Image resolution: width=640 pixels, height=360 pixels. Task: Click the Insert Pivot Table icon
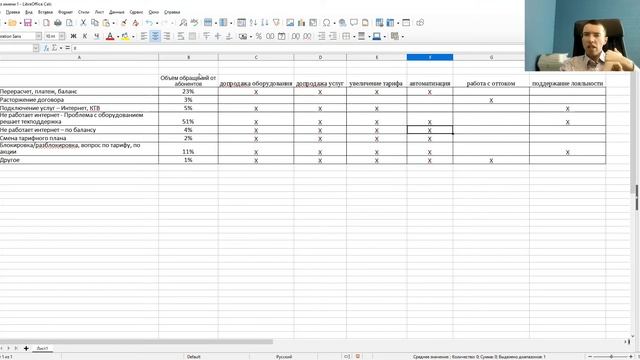point(313,23)
